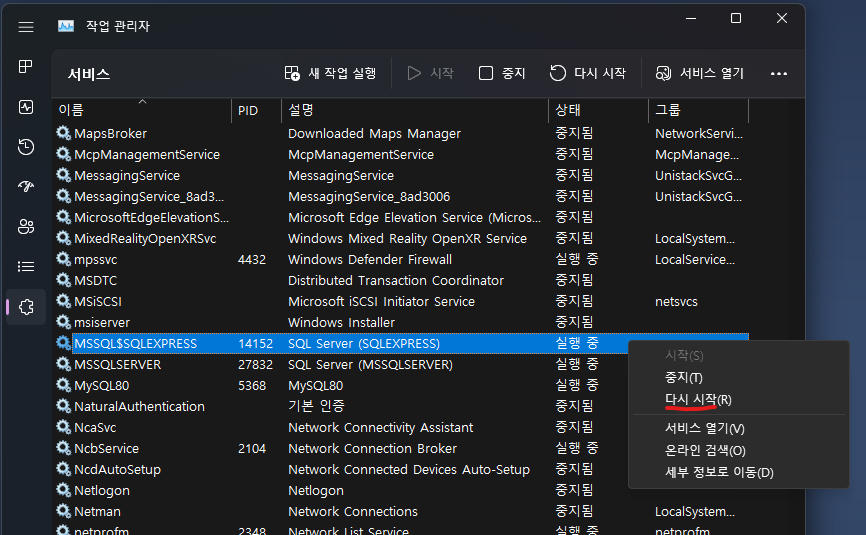Click PID 27832 of MSSQLSERVER
This screenshot has width=866, height=535.
pyautogui.click(x=255, y=364)
